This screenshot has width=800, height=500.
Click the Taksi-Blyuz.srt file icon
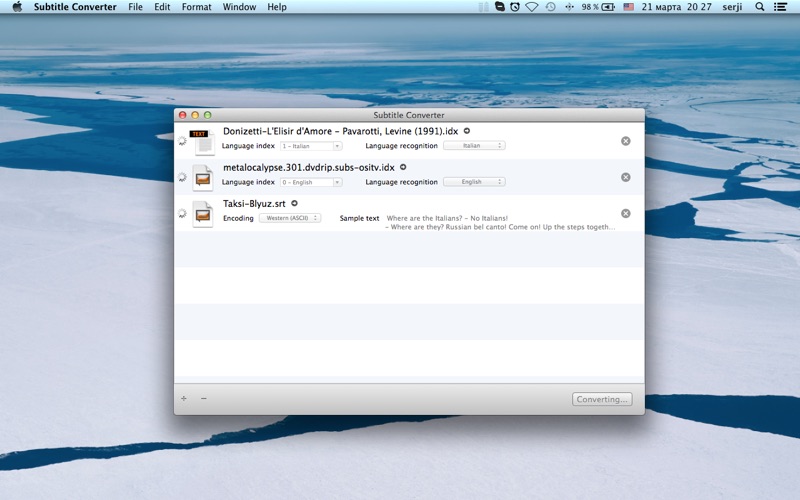(203, 214)
